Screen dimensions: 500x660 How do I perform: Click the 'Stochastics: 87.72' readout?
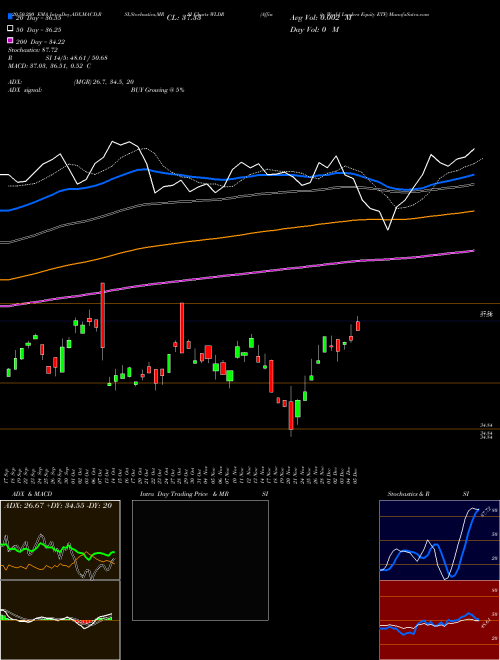point(33,50)
